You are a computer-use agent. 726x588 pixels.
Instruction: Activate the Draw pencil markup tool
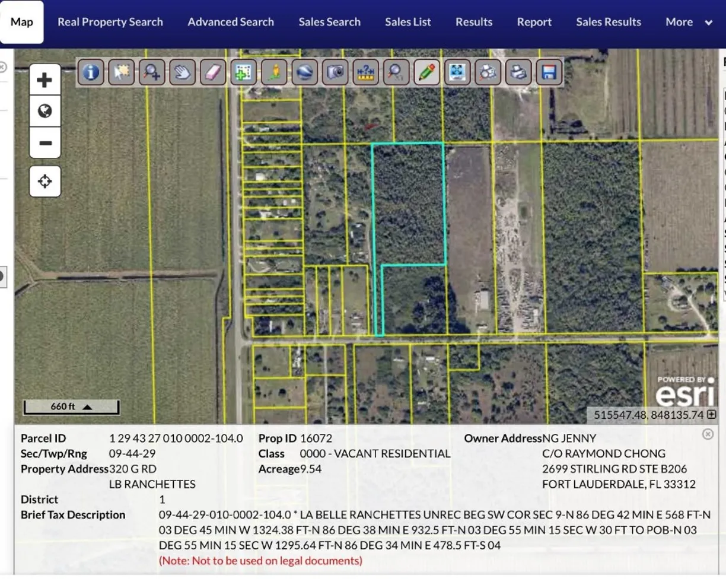(426, 72)
